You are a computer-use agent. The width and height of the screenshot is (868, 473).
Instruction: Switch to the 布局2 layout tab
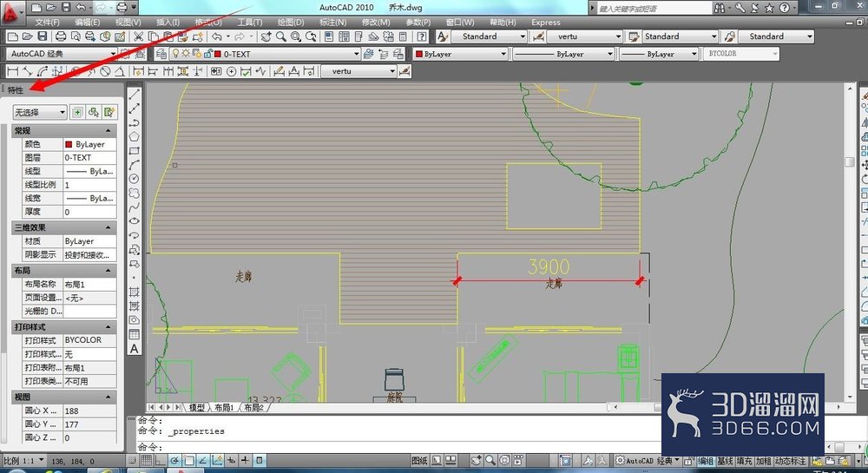[x=253, y=407]
